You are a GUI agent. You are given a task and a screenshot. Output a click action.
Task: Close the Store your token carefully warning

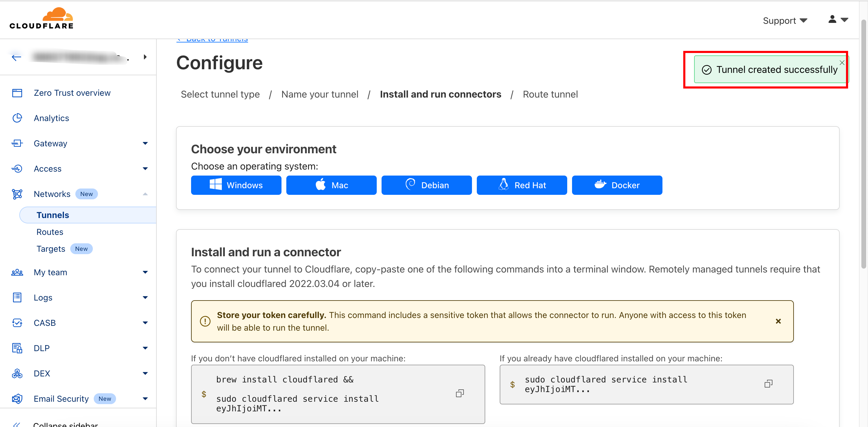point(778,321)
